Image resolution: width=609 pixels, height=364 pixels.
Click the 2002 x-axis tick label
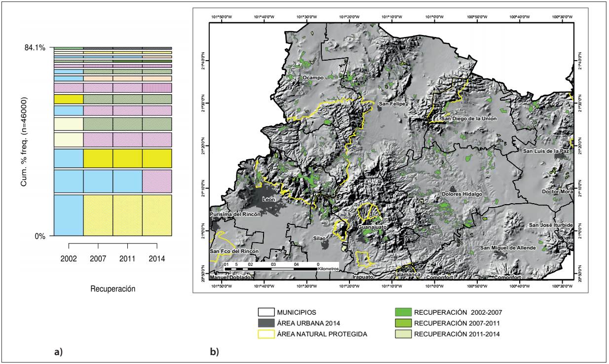tap(69, 258)
